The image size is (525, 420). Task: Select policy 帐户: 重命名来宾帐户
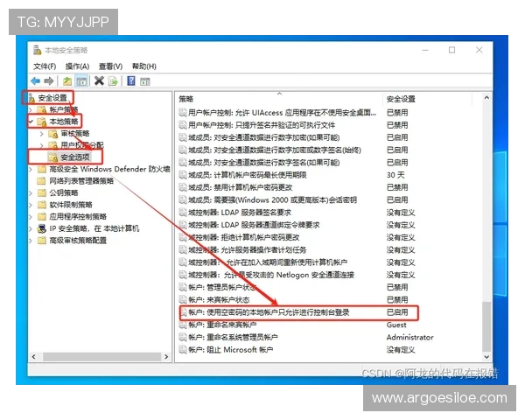[x=222, y=325]
